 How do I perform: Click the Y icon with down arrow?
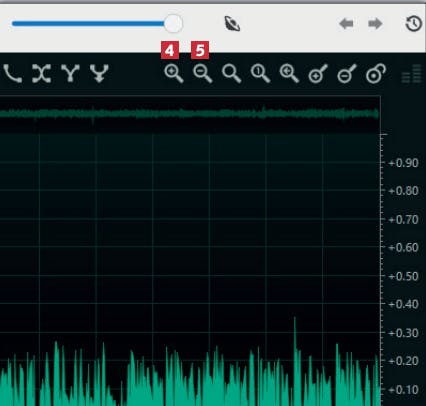click(99, 73)
